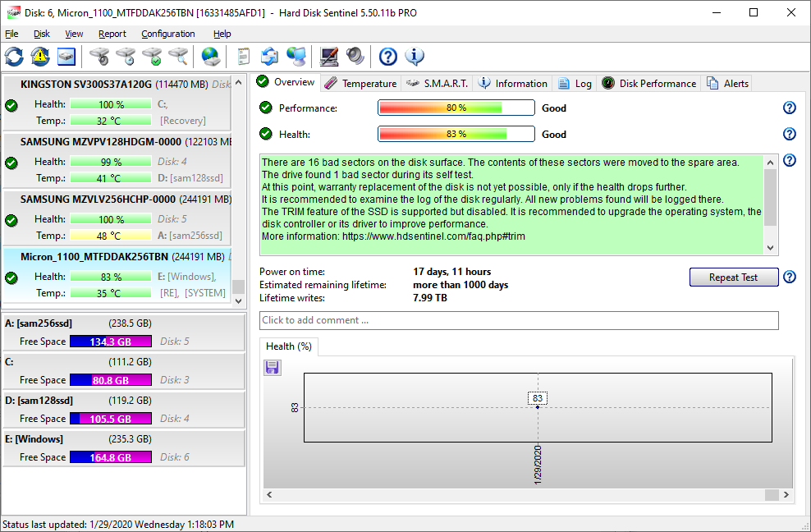Click the disk with speaker test icon
The image size is (811, 532).
[x=99, y=57]
